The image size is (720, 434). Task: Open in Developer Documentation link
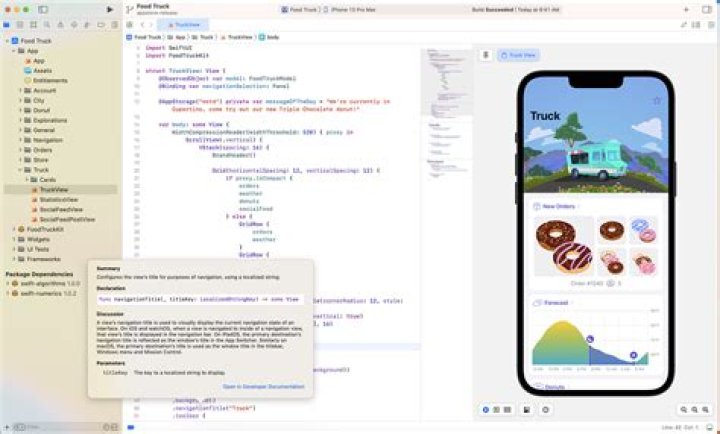[265, 385]
